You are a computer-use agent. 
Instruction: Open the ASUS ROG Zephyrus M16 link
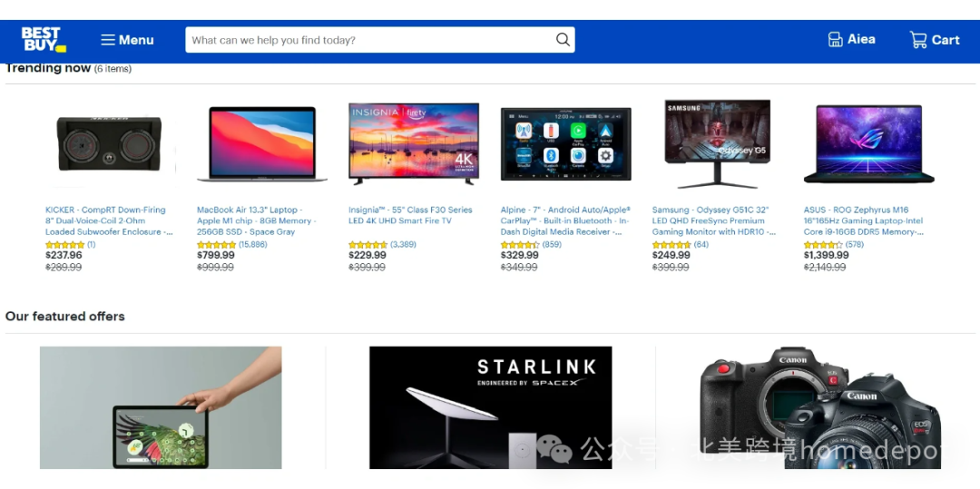[863, 220]
